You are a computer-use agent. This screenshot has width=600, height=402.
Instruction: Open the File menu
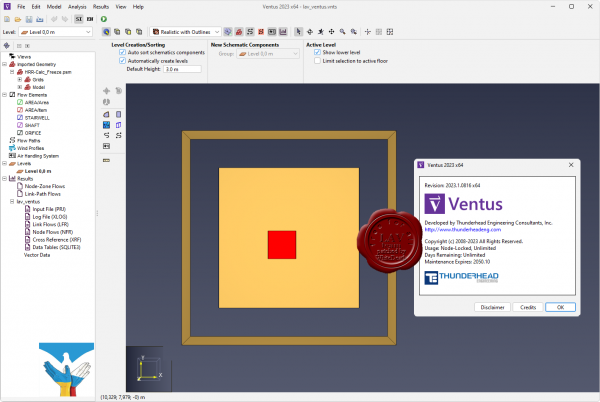pyautogui.click(x=21, y=7)
